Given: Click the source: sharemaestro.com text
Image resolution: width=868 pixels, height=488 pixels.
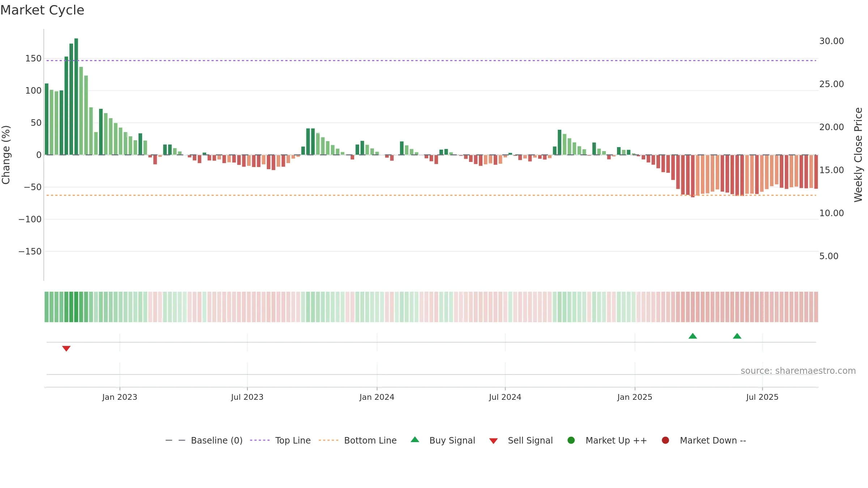Looking at the screenshot, I should pos(798,371).
